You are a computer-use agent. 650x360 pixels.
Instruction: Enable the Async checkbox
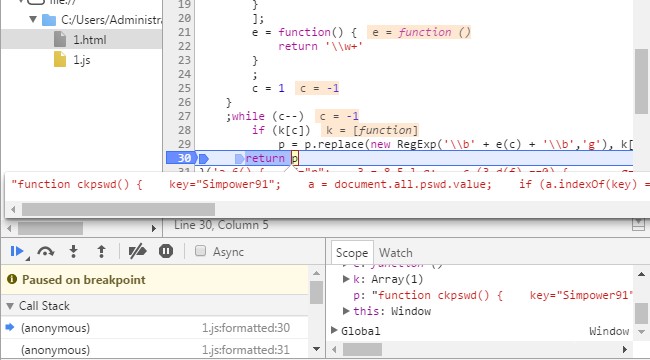click(x=201, y=251)
